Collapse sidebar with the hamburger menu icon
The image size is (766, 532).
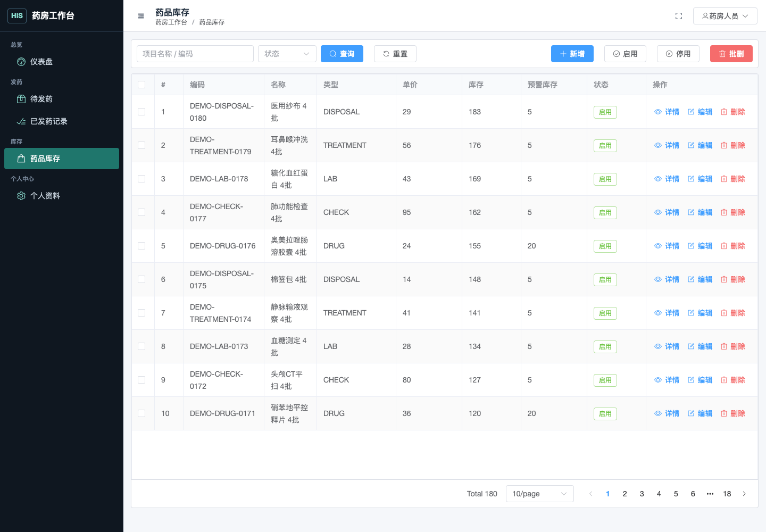coord(141,16)
